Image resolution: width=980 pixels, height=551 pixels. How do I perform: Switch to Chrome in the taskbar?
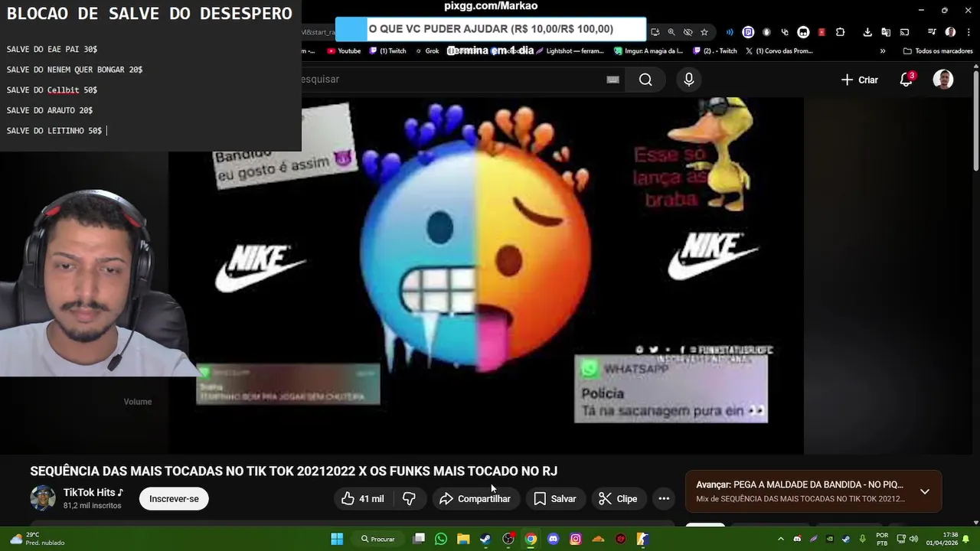(x=531, y=539)
